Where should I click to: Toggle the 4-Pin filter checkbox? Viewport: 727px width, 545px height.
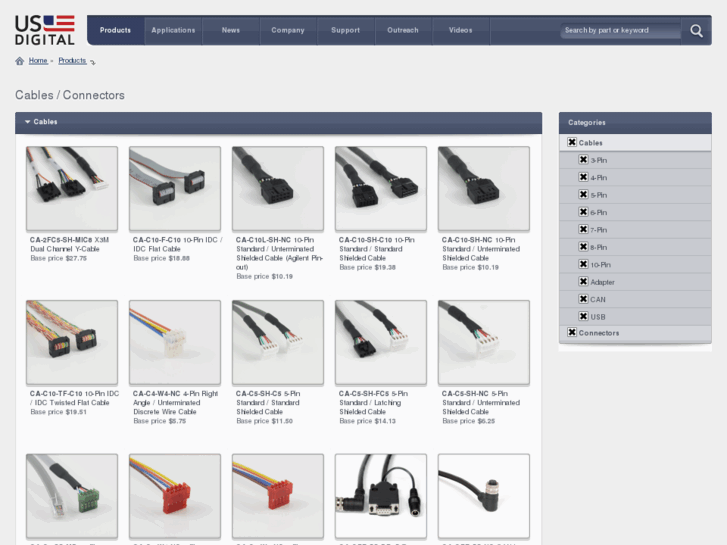point(583,177)
